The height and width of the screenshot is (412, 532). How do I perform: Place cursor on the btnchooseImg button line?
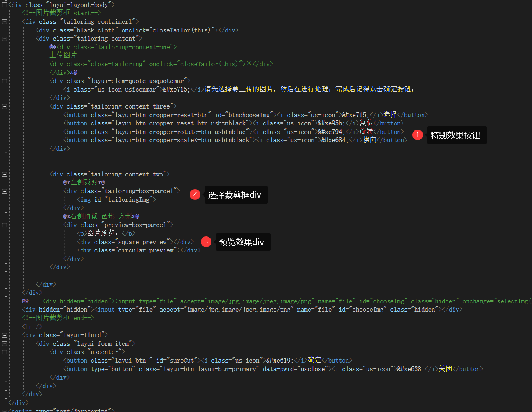coord(246,115)
